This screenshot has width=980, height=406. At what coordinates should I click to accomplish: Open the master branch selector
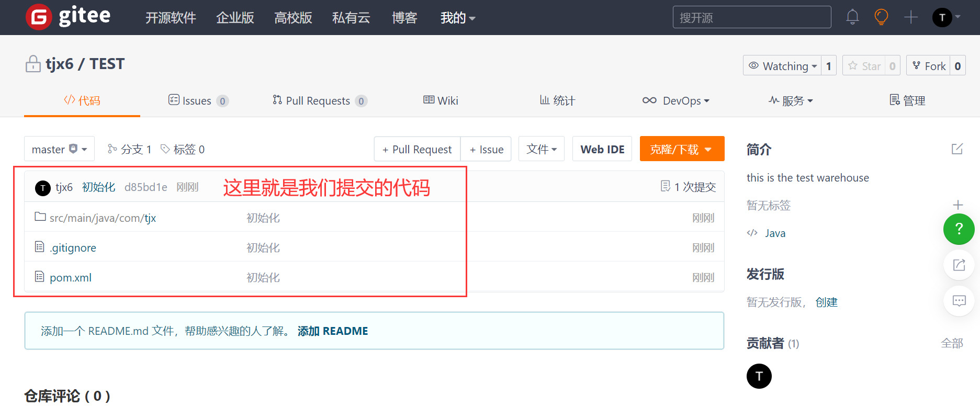[x=59, y=149]
